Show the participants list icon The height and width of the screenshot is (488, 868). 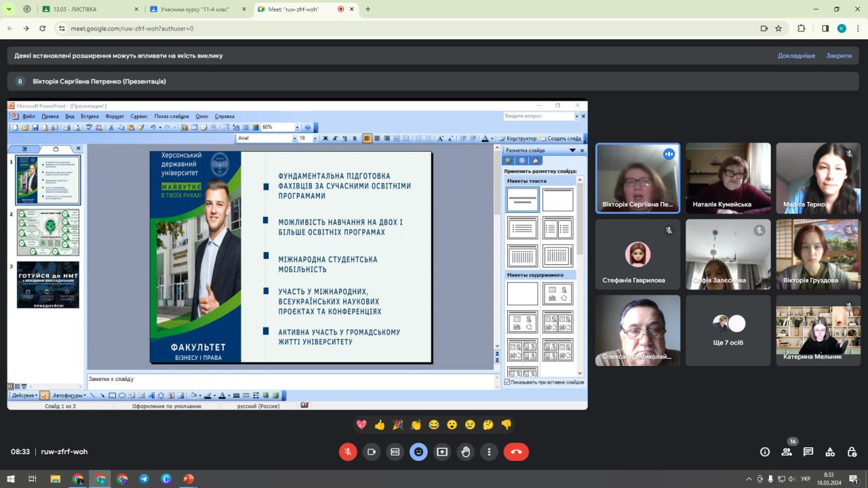(787, 452)
